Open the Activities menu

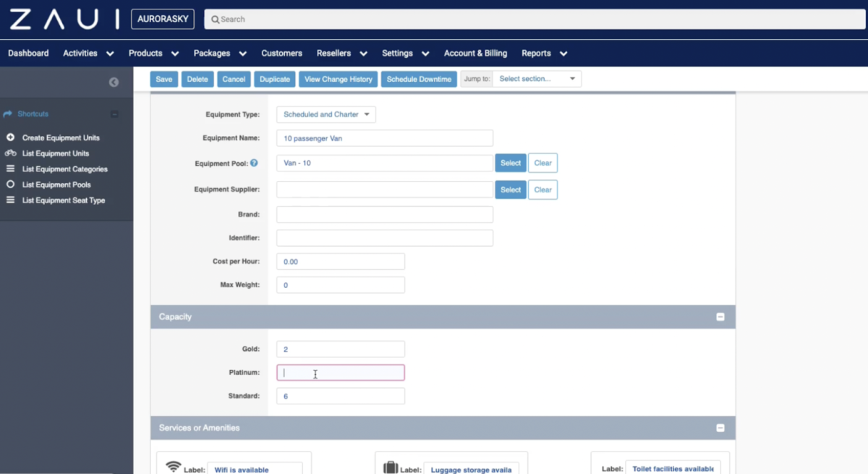(88, 54)
